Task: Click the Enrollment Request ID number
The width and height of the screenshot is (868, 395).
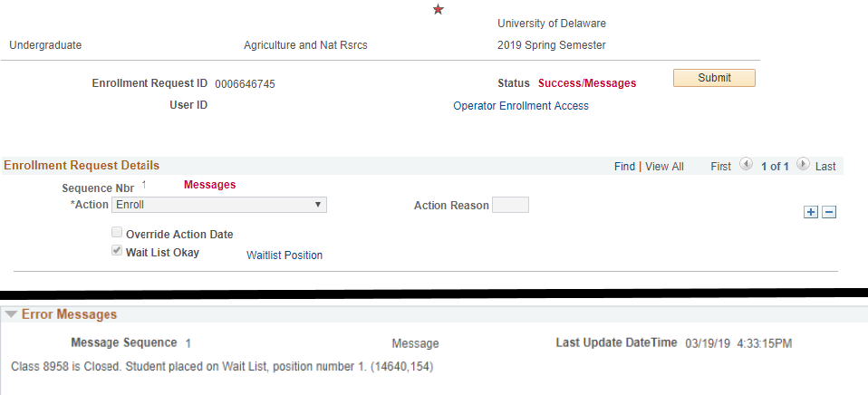Action: point(245,84)
